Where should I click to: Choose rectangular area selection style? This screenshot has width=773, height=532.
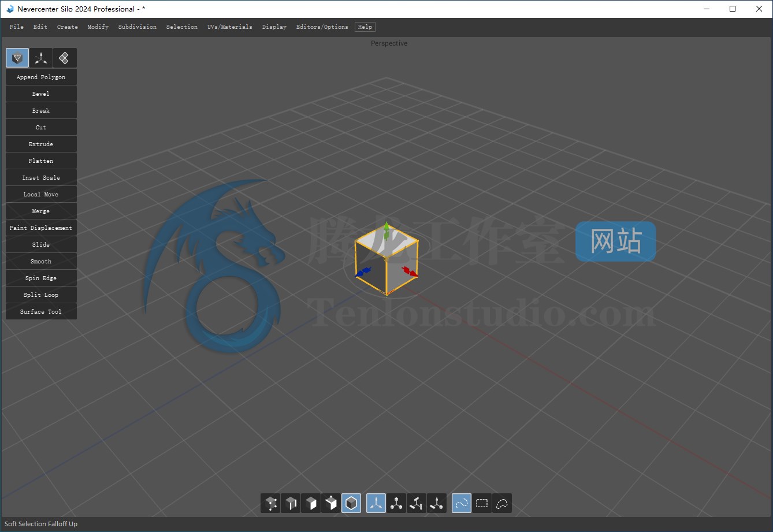[482, 503]
